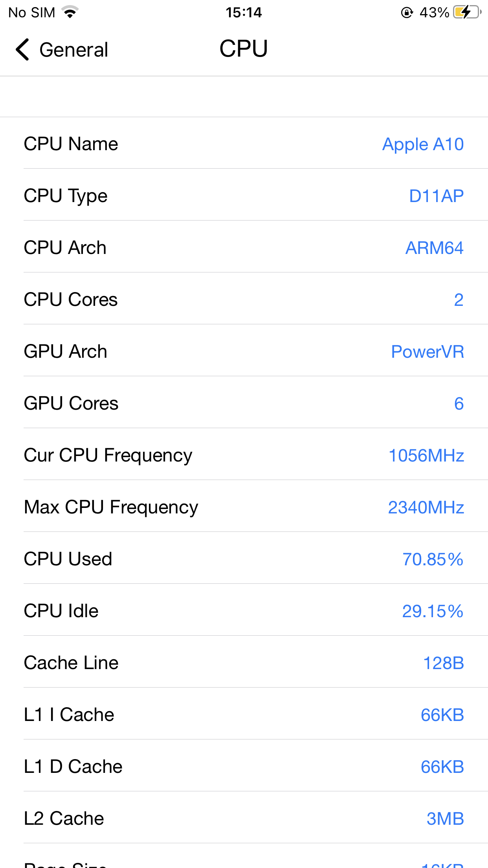The height and width of the screenshot is (868, 488).
Task: Tap the CPU Arch row label
Action: click(65, 248)
